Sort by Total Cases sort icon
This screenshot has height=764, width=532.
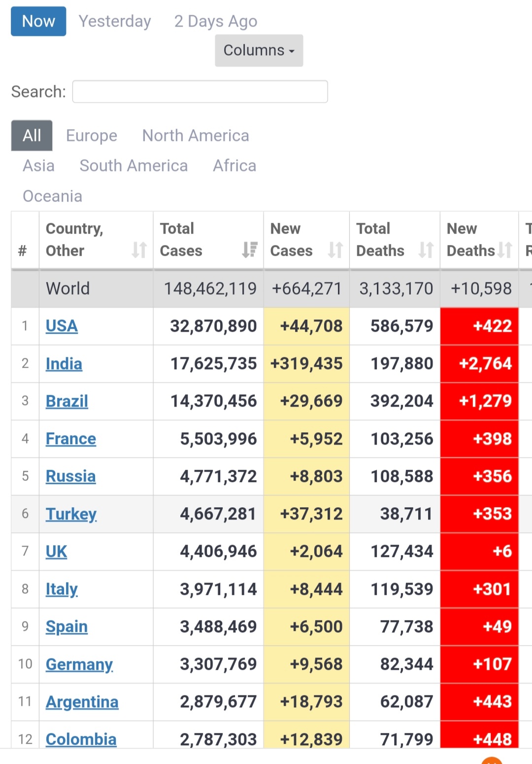pos(250,250)
